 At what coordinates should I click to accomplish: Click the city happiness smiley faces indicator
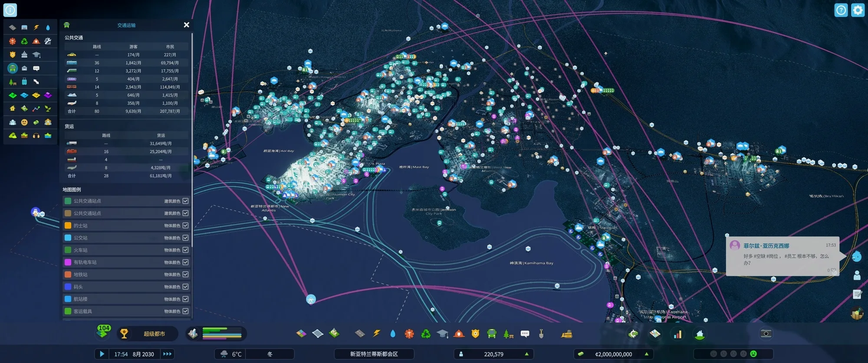[x=733, y=354]
